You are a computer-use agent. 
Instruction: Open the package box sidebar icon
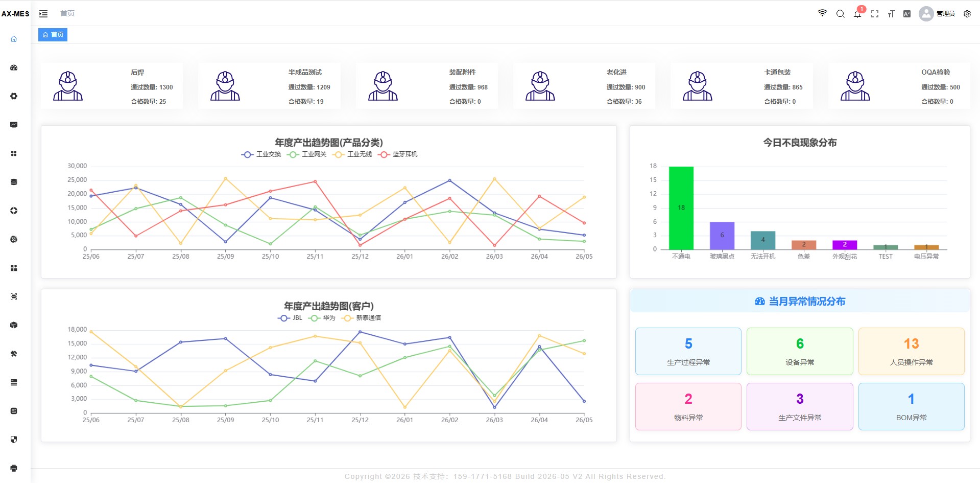coord(14,325)
